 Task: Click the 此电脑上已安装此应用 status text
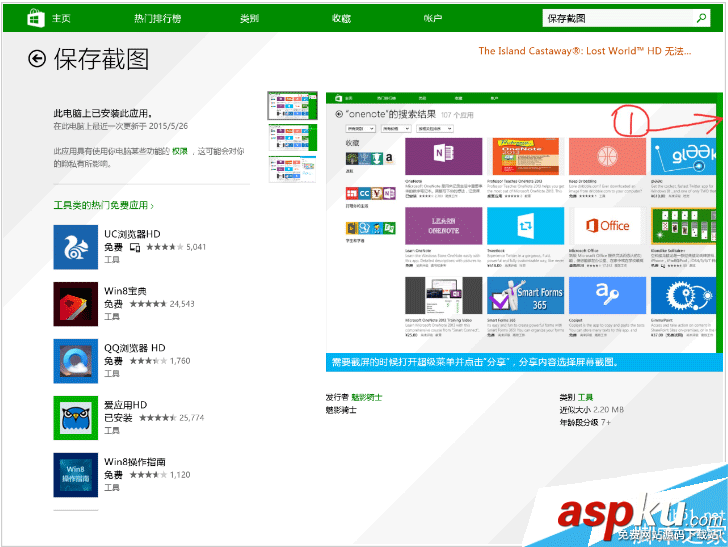tap(103, 114)
